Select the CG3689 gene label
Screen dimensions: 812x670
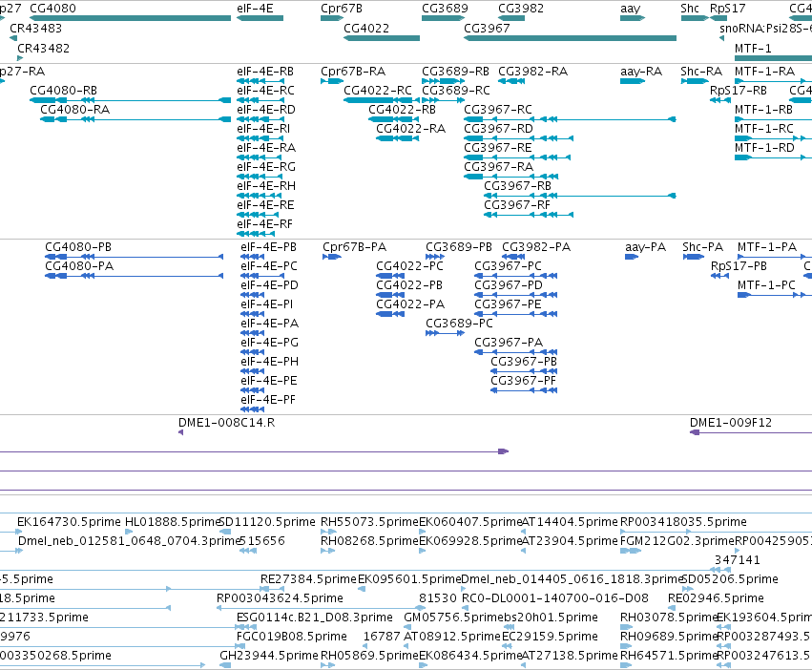coord(445,9)
